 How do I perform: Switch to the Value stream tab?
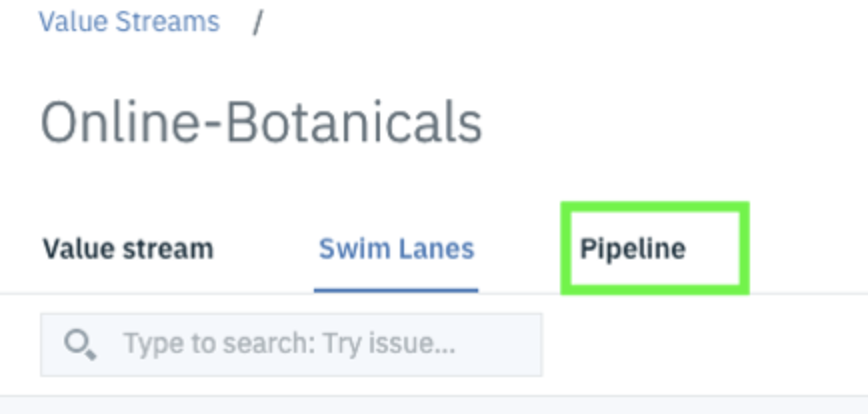[x=128, y=248]
